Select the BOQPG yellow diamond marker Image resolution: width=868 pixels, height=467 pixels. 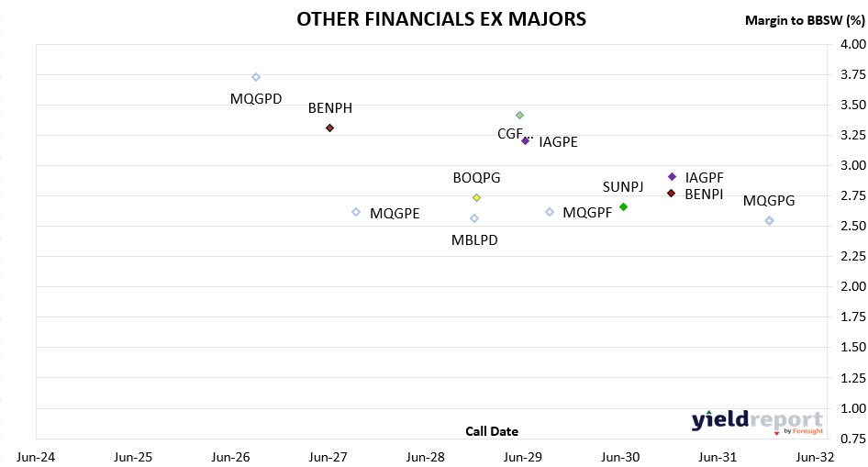(x=476, y=197)
